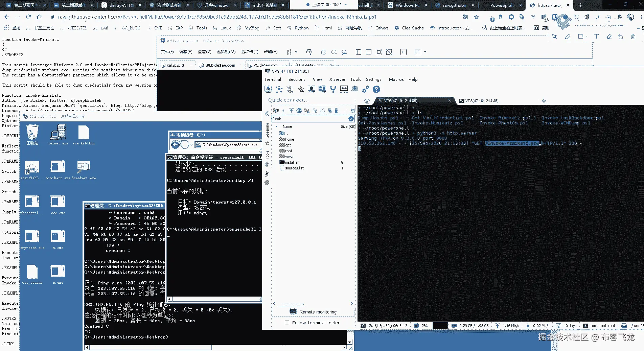The width and height of the screenshot is (644, 351).
Task: Switch to second VPS(47.101.214.85) terminal tab
Action: (x=482, y=101)
